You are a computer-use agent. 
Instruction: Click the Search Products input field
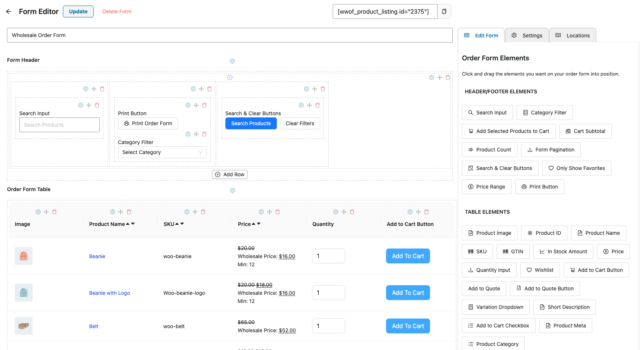pyautogui.click(x=59, y=125)
